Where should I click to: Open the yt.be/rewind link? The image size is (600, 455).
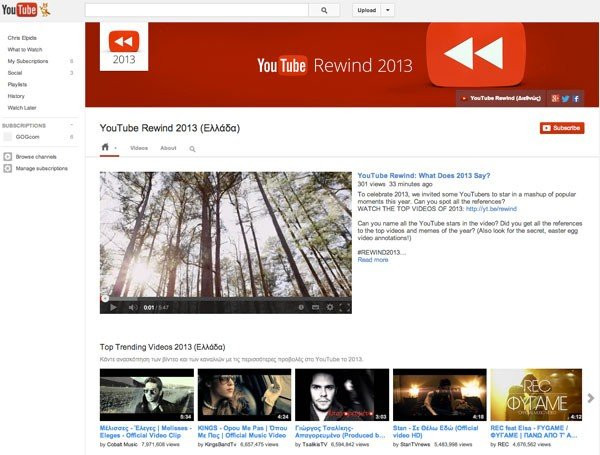click(x=491, y=209)
